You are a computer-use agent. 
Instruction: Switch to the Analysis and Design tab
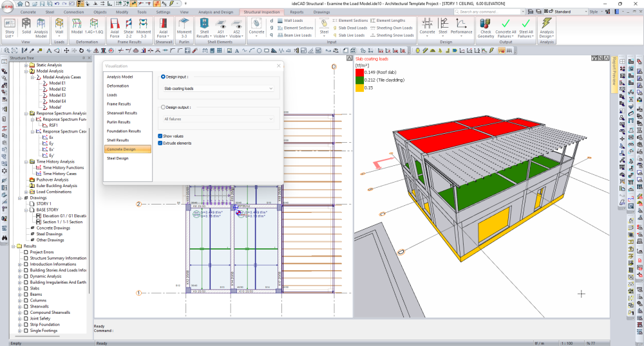tap(216, 12)
